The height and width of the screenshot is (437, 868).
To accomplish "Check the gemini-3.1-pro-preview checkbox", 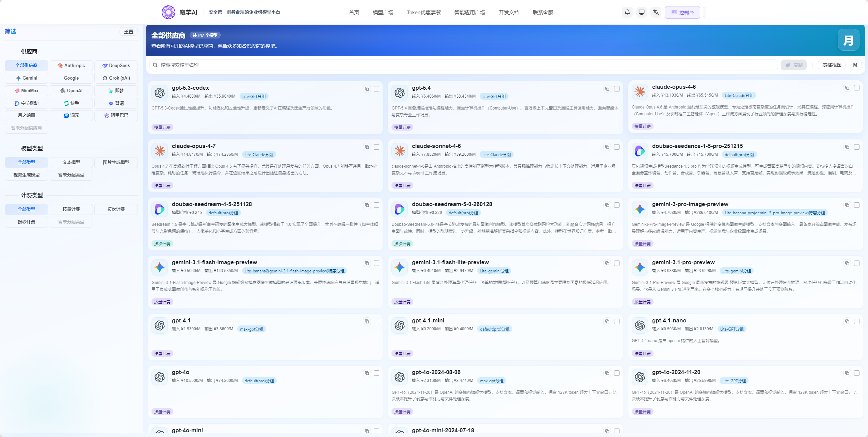I will [x=856, y=263].
